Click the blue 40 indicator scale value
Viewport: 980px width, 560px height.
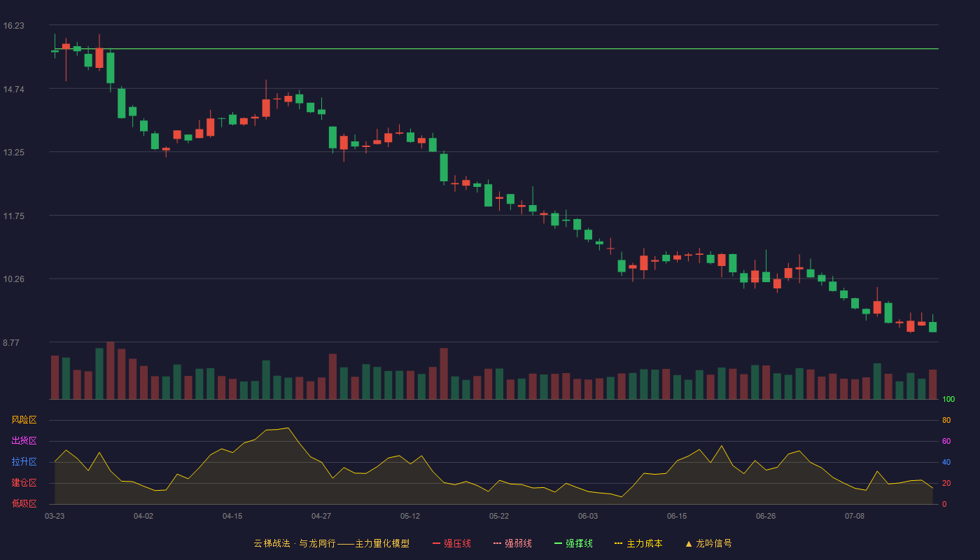(946, 463)
